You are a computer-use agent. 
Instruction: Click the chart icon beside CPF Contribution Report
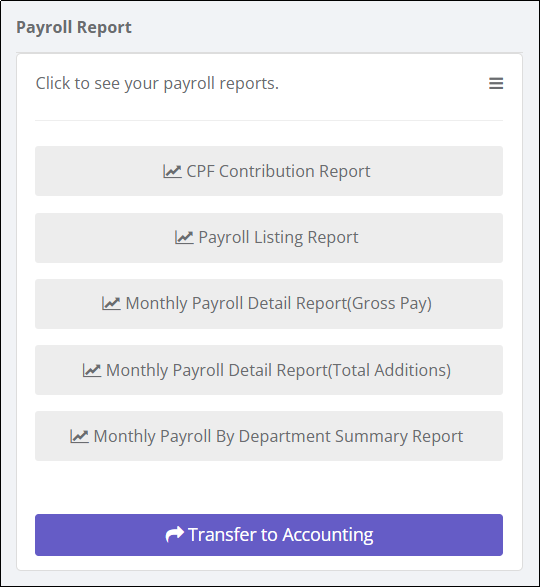[172, 172]
